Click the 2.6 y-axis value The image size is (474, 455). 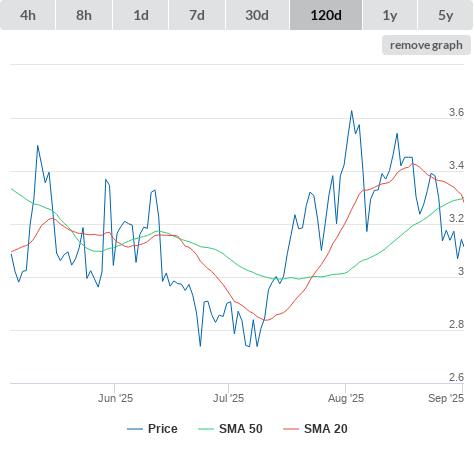[x=456, y=377]
